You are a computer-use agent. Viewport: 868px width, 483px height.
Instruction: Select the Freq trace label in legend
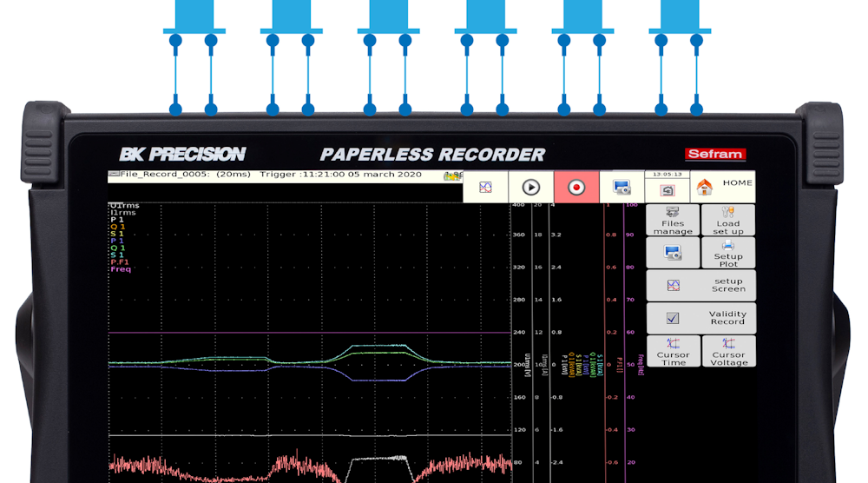tap(121, 269)
